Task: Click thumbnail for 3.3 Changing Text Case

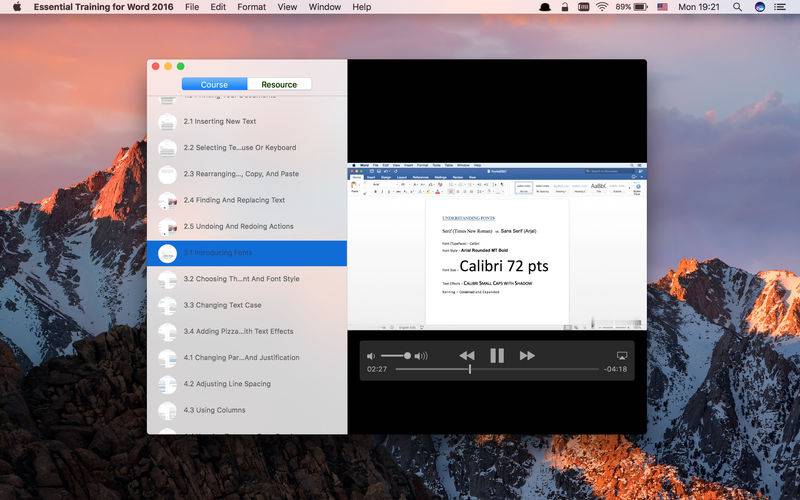Action: pos(167,306)
